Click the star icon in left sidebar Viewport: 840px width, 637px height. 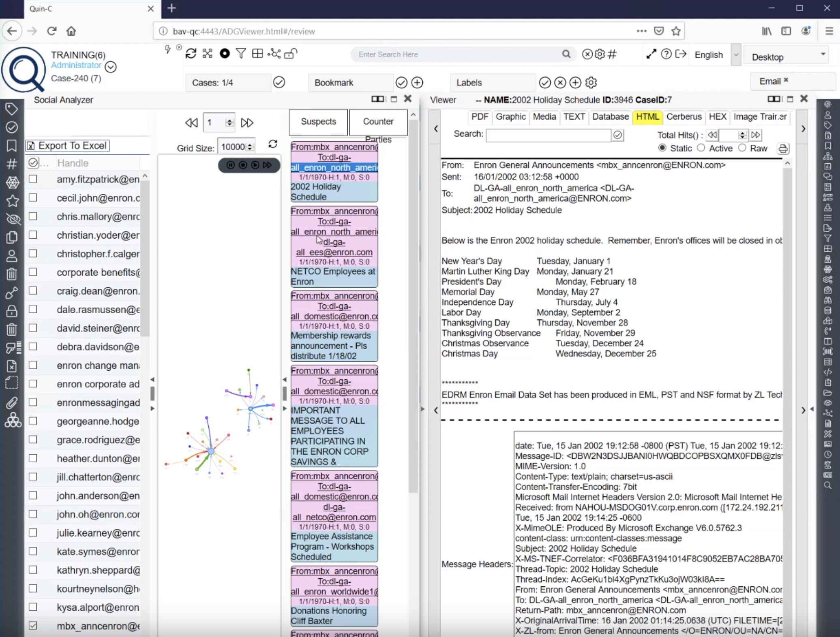coord(12,201)
